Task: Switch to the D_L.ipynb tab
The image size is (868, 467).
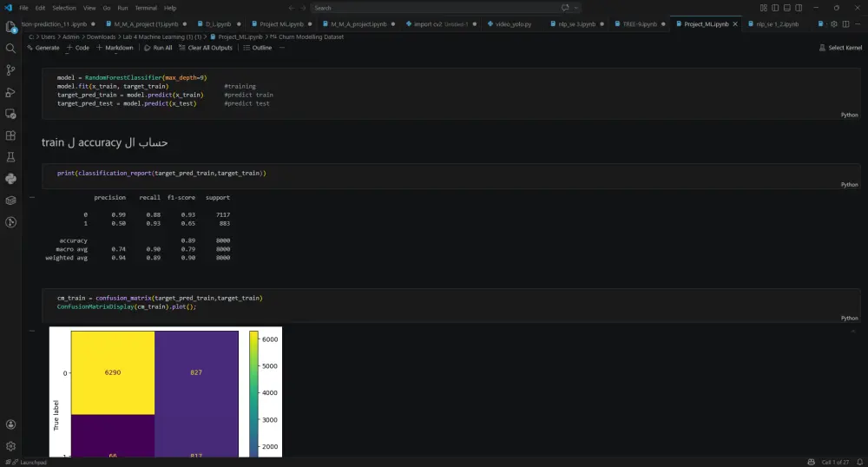Action: click(x=219, y=23)
